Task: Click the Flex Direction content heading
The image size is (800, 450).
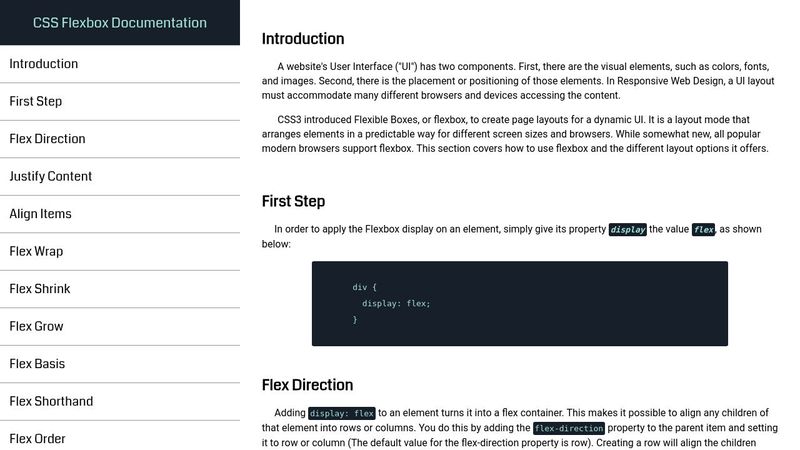Action: (307, 385)
